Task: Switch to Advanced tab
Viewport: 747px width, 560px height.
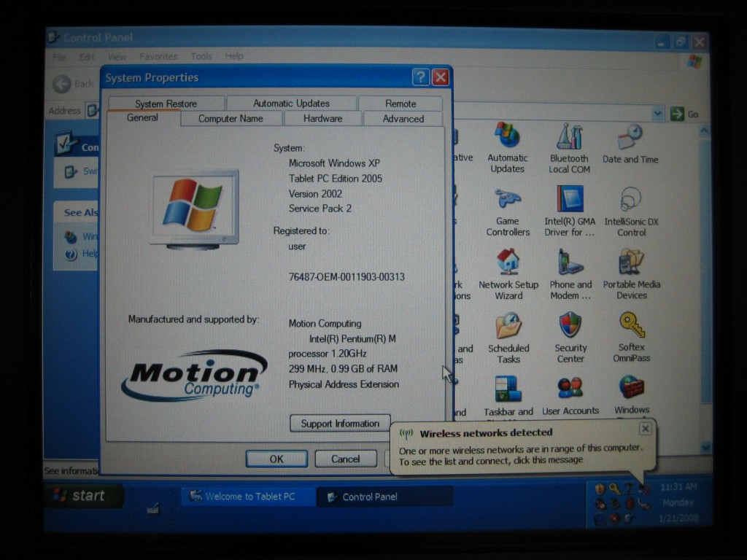Action: (x=403, y=119)
